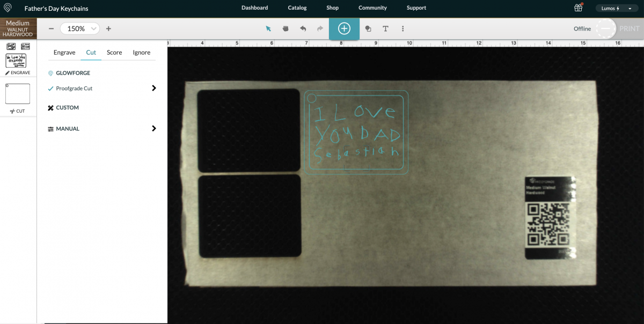This screenshot has height=324, width=644.
Task: Open the shapes tool icon
Action: [368, 28]
